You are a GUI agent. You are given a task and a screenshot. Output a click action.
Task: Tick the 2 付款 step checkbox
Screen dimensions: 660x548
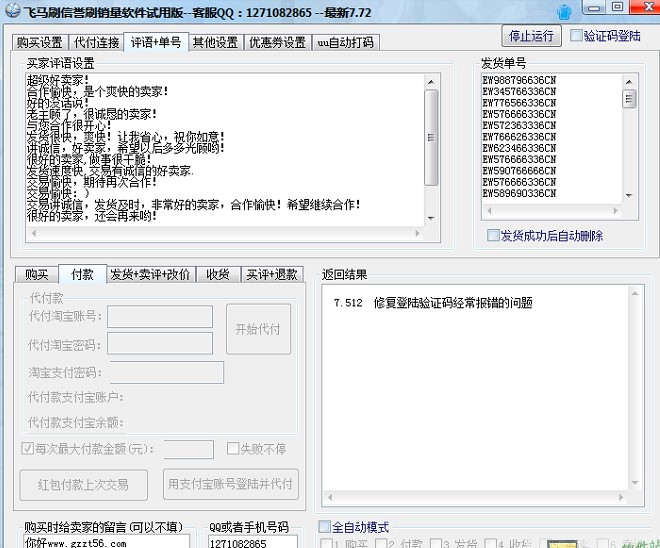pos(381,543)
